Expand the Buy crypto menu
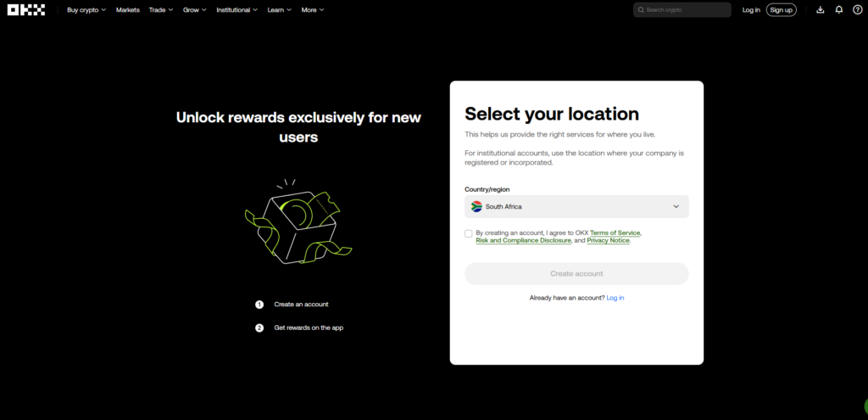The width and height of the screenshot is (868, 420). (86, 10)
